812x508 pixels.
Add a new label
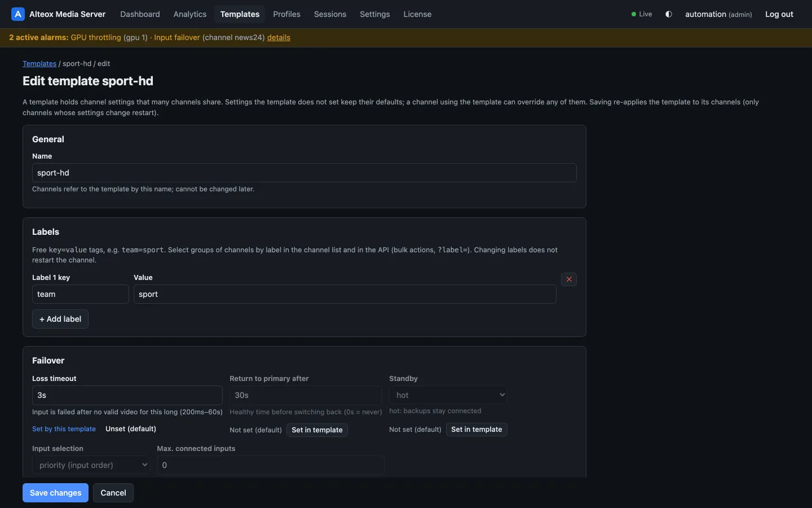click(60, 319)
